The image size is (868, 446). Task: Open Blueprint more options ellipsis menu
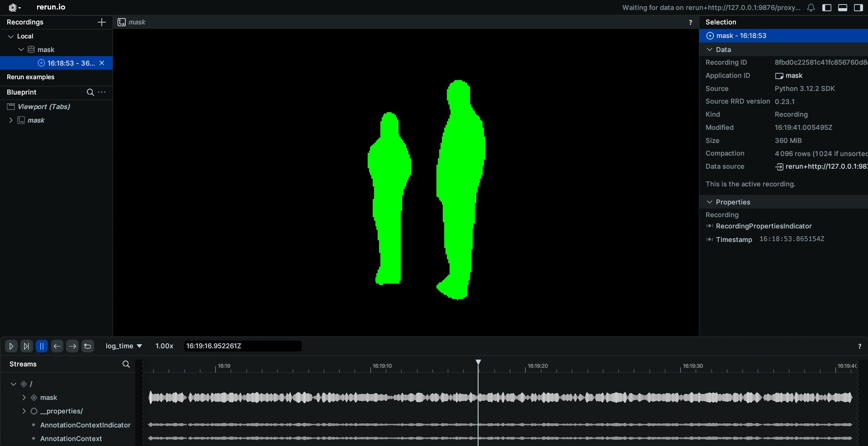pyautogui.click(x=102, y=92)
